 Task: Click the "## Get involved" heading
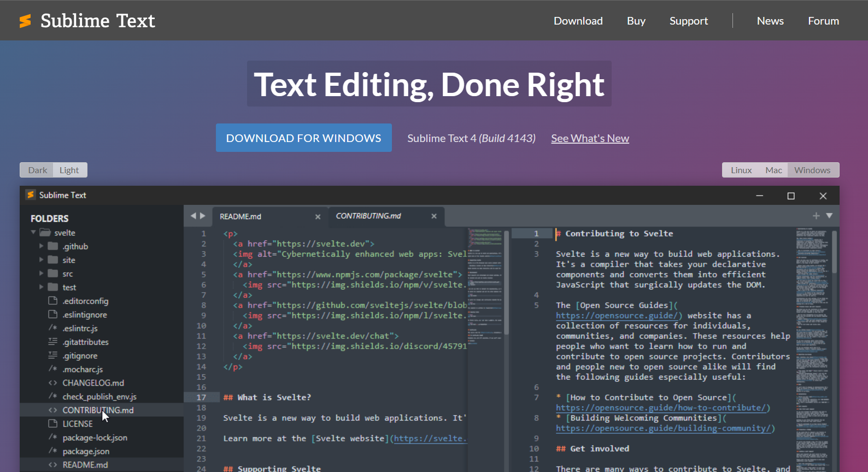tap(593, 449)
